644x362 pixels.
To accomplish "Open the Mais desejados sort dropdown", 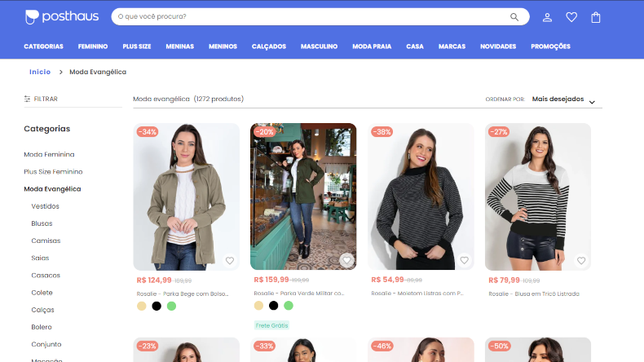I will coord(563,99).
